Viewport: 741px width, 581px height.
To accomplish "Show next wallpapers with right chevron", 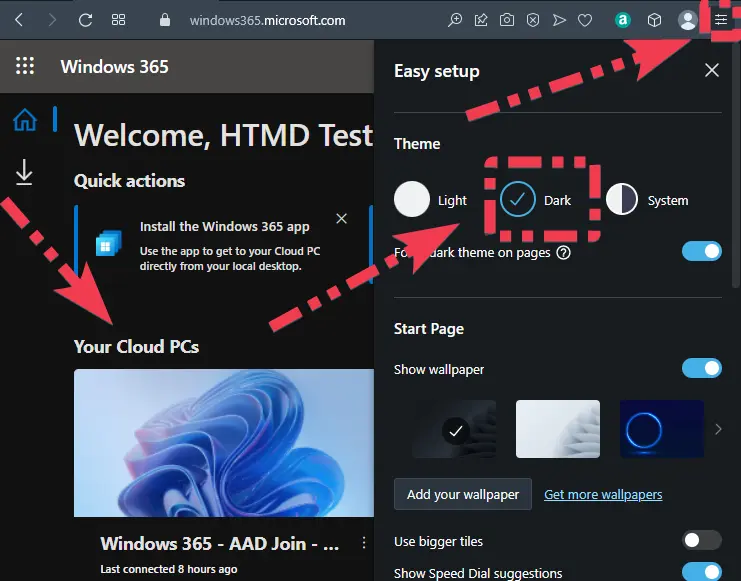I will [x=718, y=429].
